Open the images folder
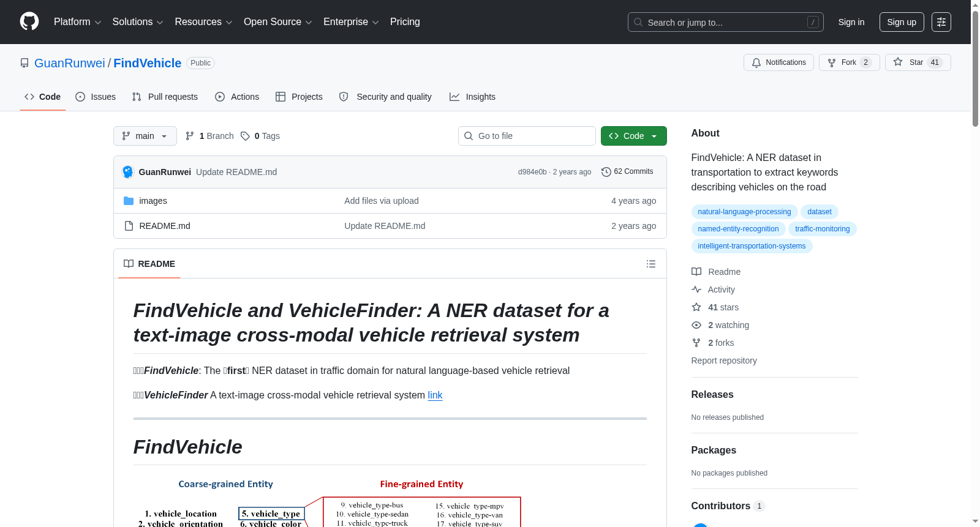This screenshot has height=527, width=980. point(153,201)
